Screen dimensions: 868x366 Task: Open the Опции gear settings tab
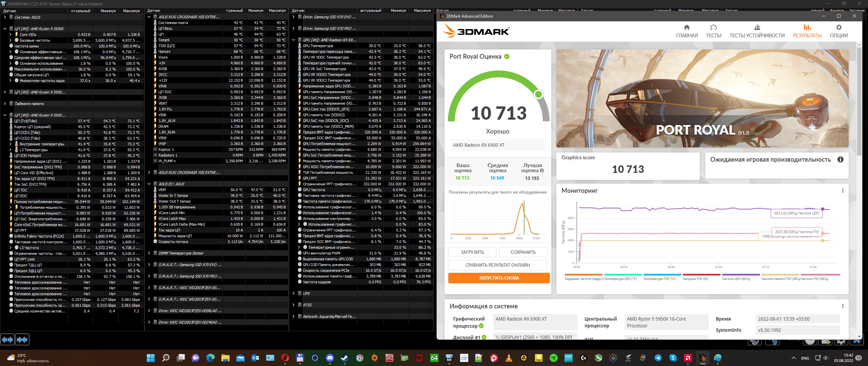pyautogui.click(x=839, y=31)
